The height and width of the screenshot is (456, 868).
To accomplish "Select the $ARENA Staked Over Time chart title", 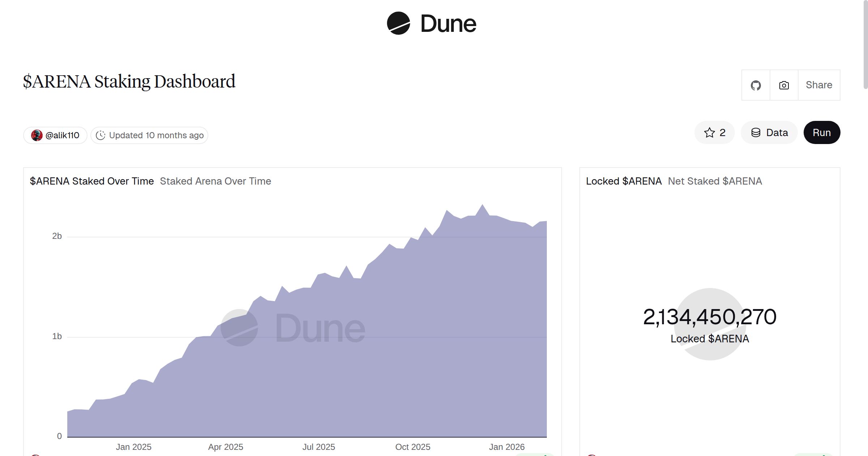I will coord(92,181).
